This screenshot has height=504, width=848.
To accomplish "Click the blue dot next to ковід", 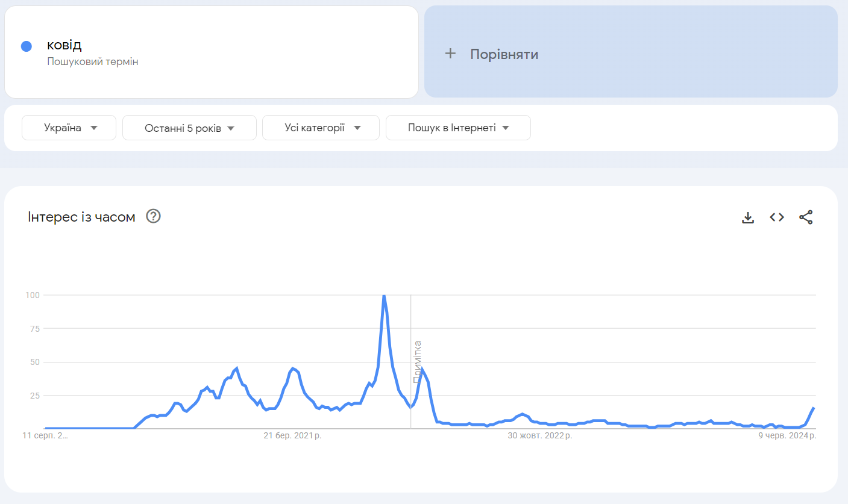I will coord(26,46).
